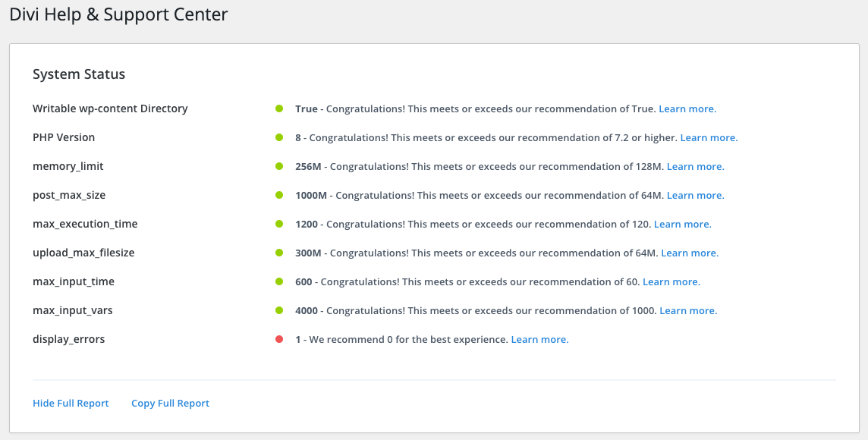Open Learn more link for max_execution_time
The width and height of the screenshot is (868, 440).
[683, 224]
